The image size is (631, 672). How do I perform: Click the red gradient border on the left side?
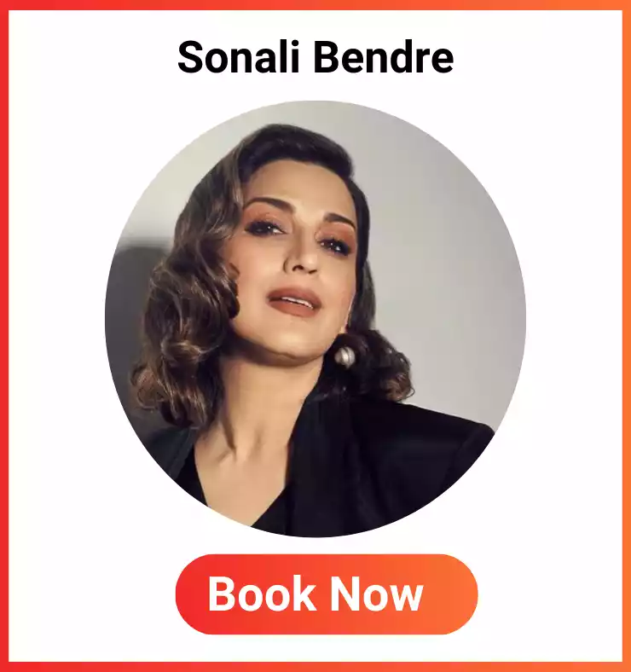(x=4, y=336)
